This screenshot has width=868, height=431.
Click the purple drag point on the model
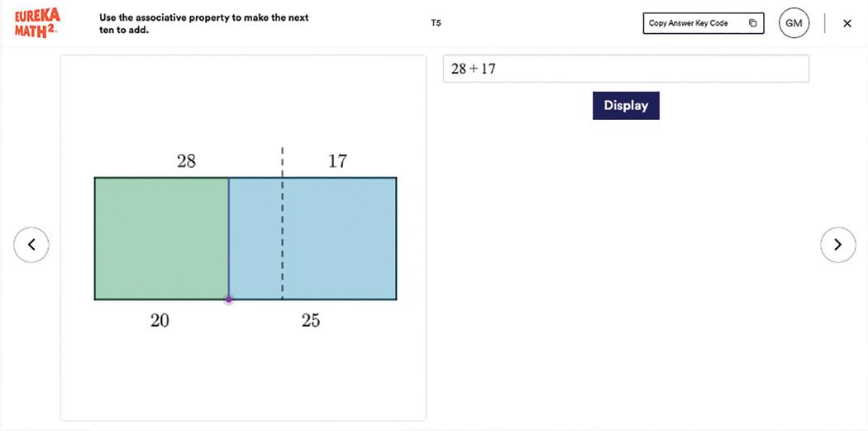click(229, 299)
